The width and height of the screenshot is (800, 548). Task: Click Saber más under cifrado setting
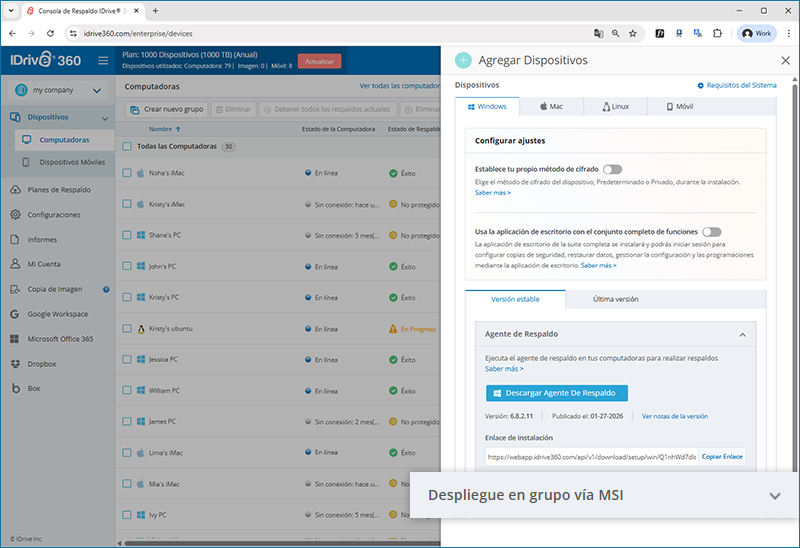pos(492,193)
